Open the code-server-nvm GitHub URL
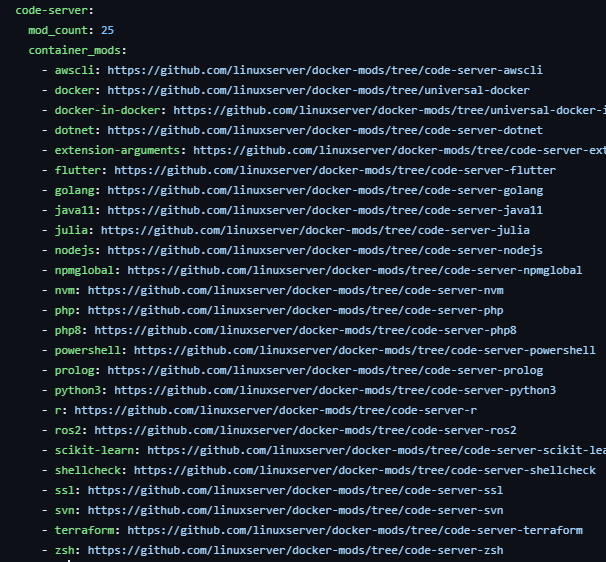 [x=296, y=291]
